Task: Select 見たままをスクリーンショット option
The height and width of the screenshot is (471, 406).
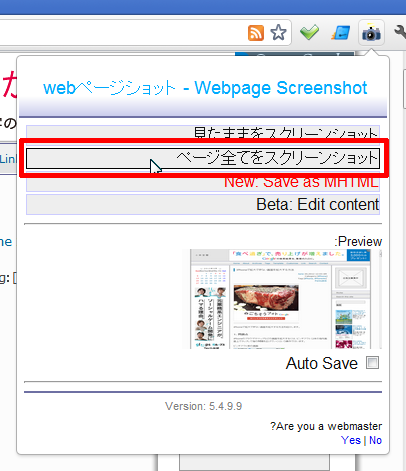Action: [x=203, y=132]
